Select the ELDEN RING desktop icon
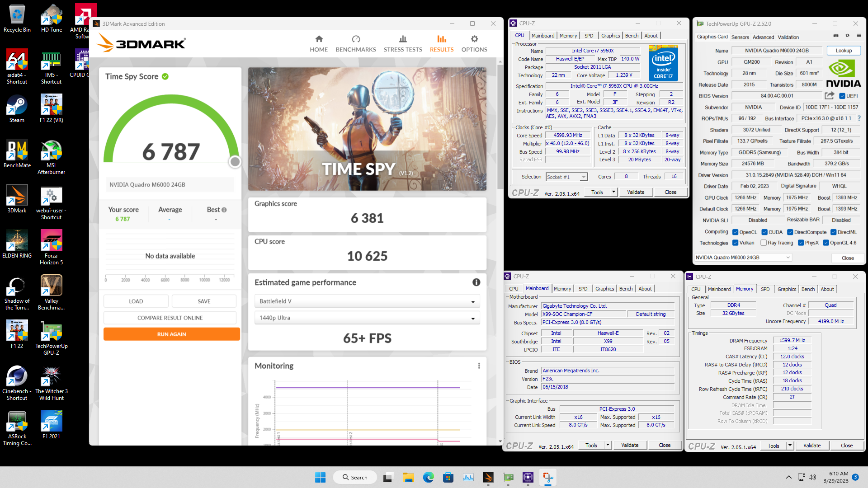The width and height of the screenshot is (868, 488). tap(17, 244)
